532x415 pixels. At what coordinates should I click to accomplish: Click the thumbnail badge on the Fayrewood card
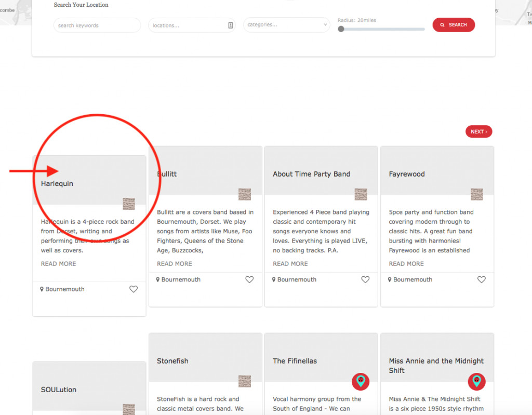click(x=477, y=194)
